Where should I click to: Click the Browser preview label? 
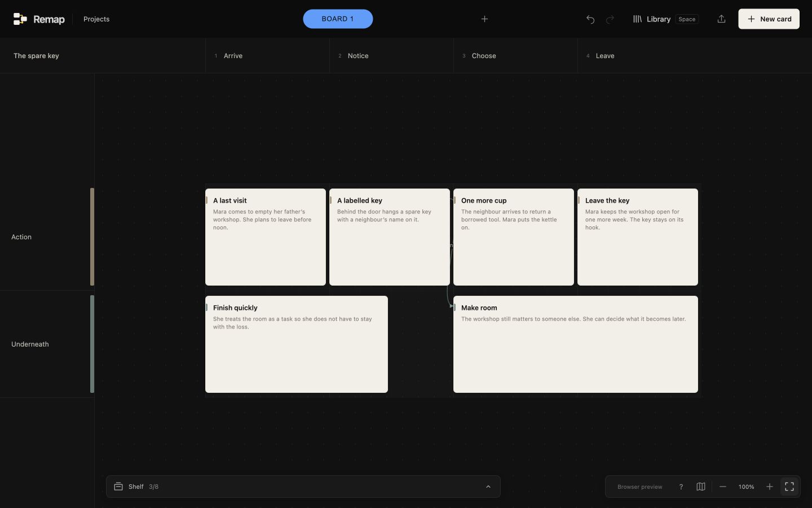click(x=640, y=487)
